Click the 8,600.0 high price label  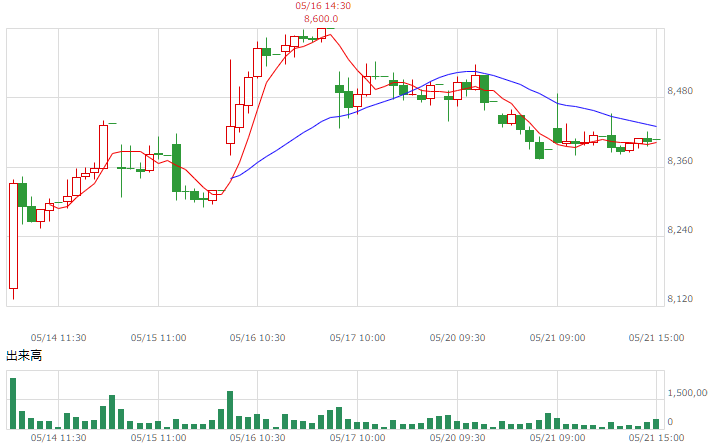pyautogui.click(x=321, y=19)
